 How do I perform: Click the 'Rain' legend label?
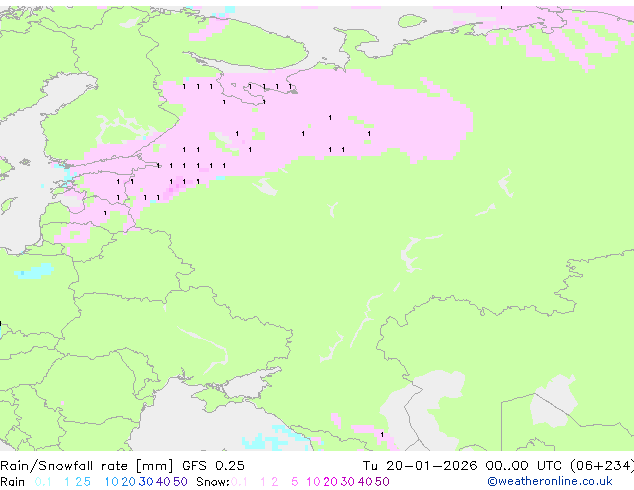(13, 482)
